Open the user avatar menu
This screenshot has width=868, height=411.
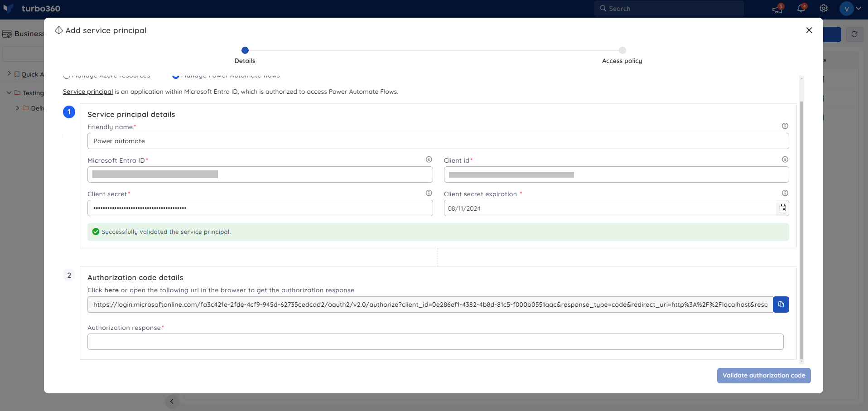point(850,9)
